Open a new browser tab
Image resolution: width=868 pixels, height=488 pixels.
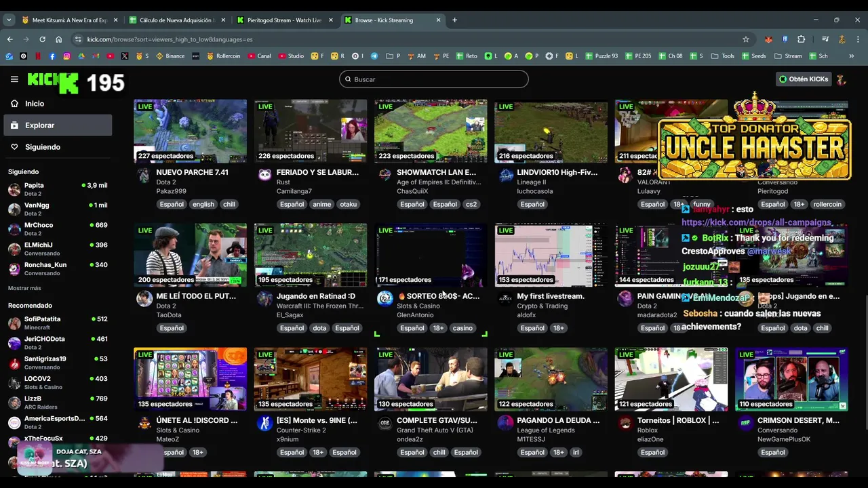[x=454, y=20]
